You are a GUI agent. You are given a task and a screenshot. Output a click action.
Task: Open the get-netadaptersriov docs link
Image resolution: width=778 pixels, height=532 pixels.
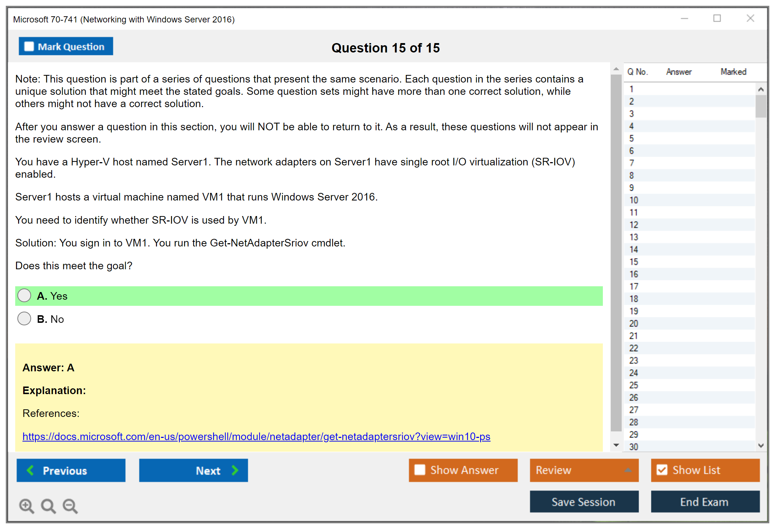(256, 436)
